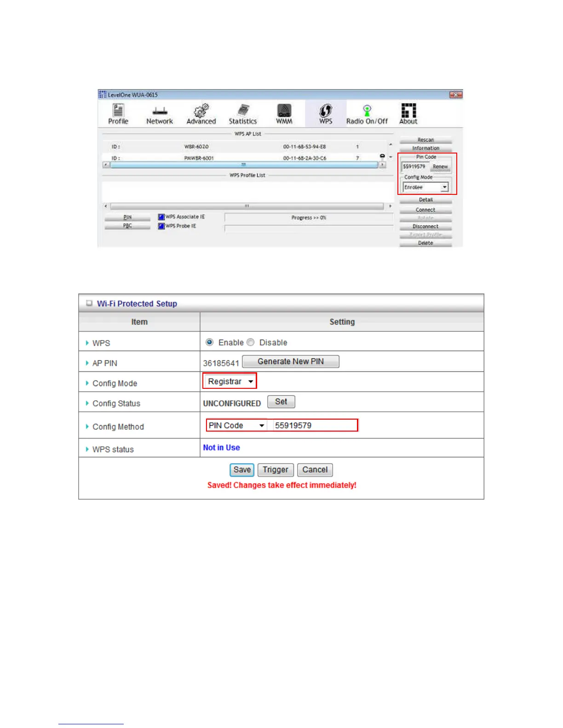This screenshot has height=728, width=563.
Task: Click the Pin Code field 55919579 in utility
Action: point(415,167)
